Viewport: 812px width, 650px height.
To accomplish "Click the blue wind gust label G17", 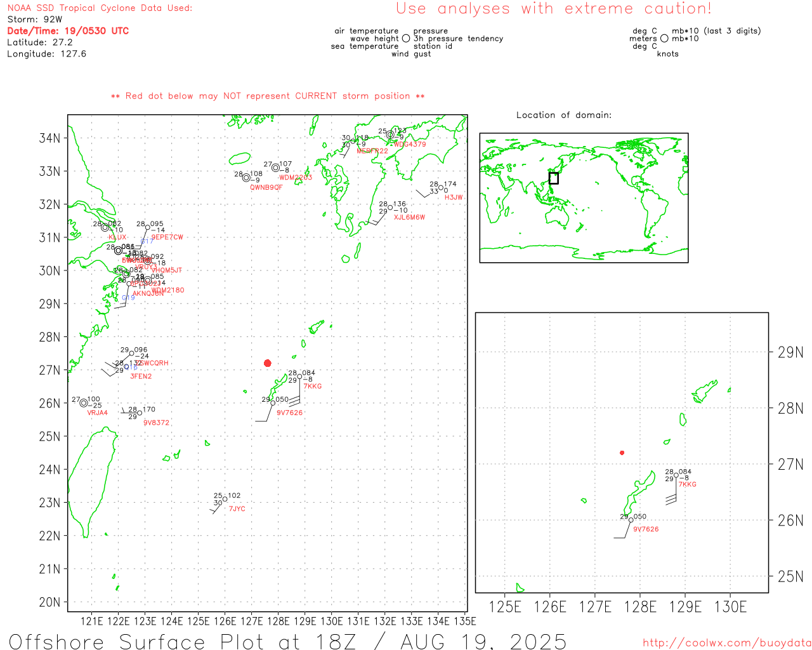I will (147, 241).
